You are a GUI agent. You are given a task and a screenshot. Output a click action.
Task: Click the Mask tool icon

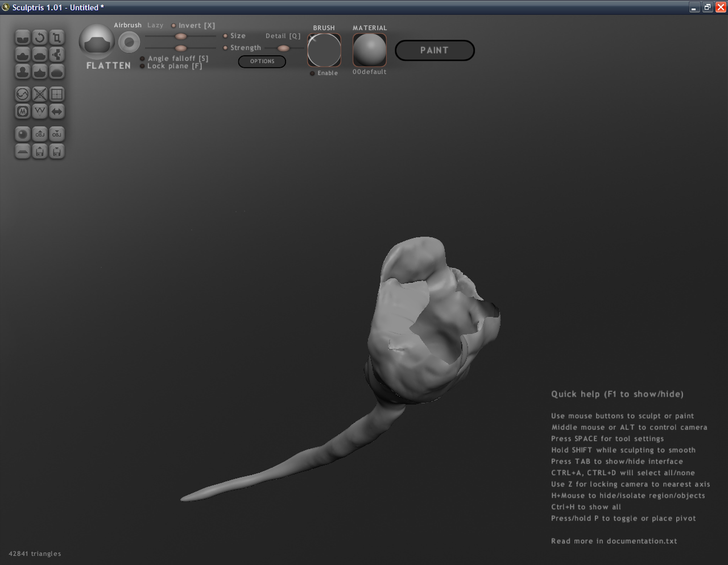[23, 111]
